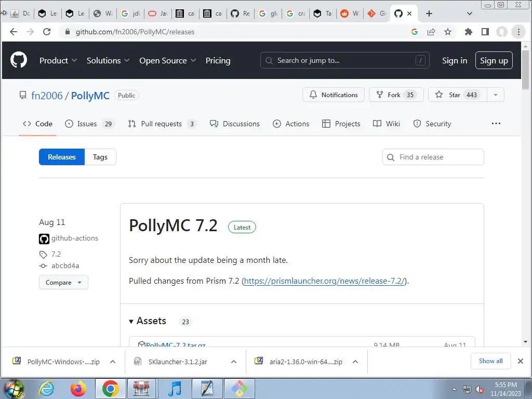Viewport: 532px width, 399px height.
Task: Expand the Product menu
Action: (x=58, y=60)
